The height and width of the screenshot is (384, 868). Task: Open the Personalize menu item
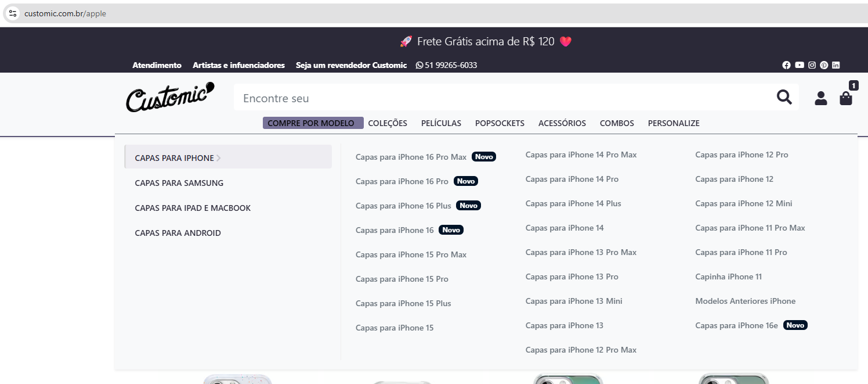click(673, 123)
